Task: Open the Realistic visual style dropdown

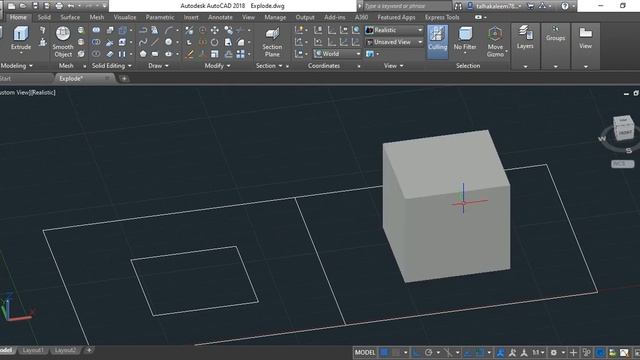Action: coord(394,30)
